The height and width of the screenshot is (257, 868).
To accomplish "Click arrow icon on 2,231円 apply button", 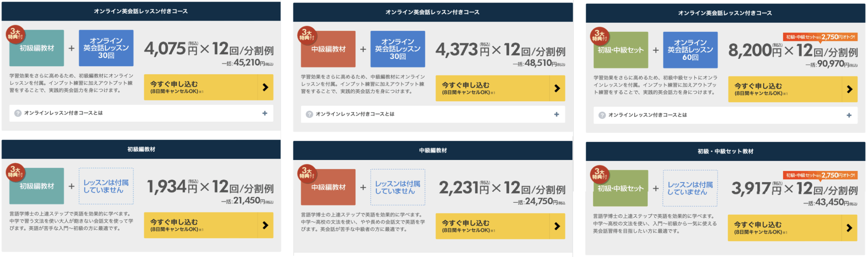I will 557,226.
